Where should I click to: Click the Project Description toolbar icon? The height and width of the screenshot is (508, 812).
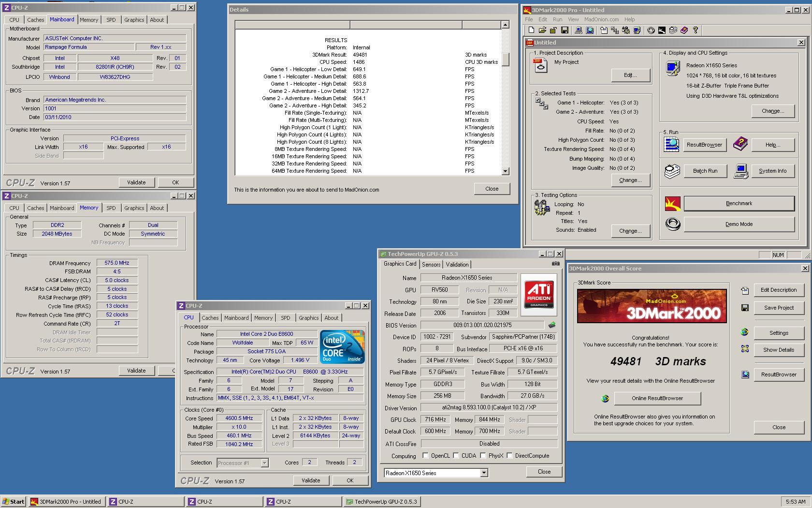[x=604, y=30]
